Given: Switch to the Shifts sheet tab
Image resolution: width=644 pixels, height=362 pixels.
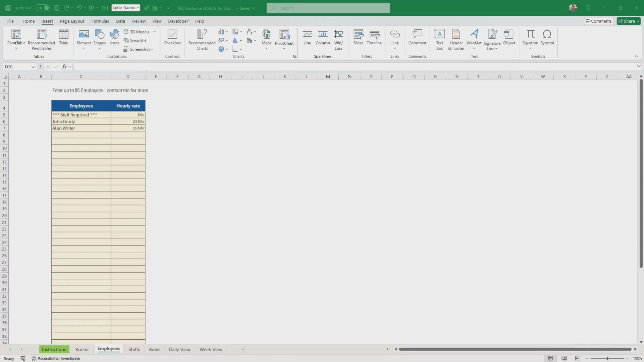Looking at the screenshot, I should pyautogui.click(x=134, y=349).
